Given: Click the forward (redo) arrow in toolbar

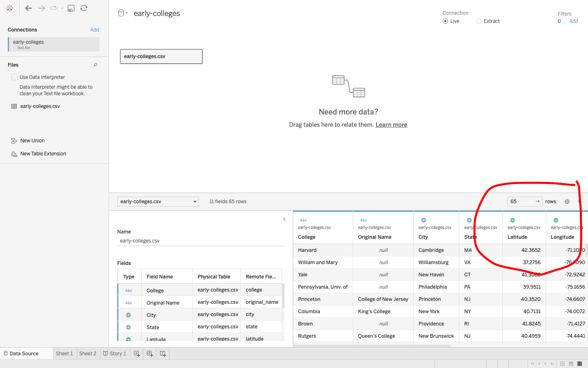Looking at the screenshot, I should 41,8.
